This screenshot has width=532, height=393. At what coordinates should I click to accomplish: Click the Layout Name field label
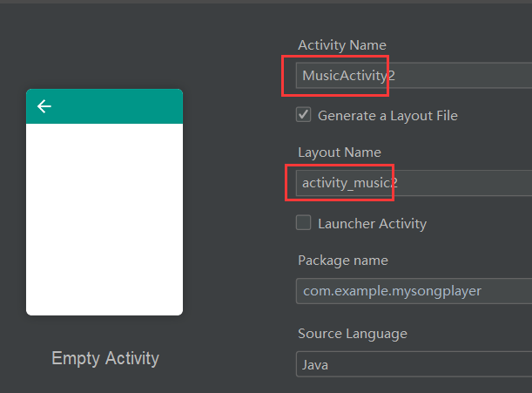340,152
